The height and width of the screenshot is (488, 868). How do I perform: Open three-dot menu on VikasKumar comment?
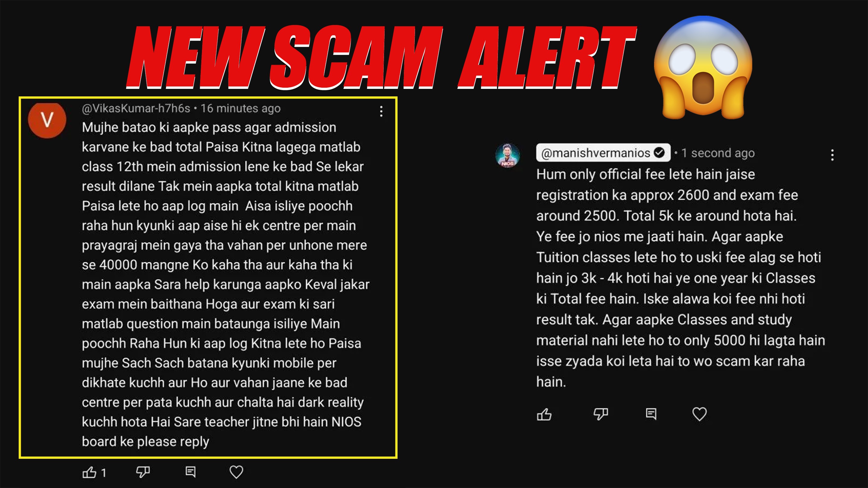[x=381, y=111]
